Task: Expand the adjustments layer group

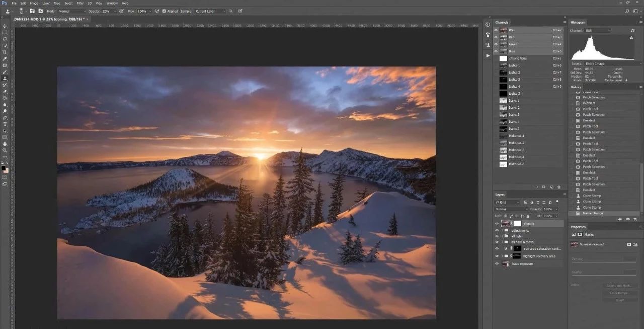Action: click(x=502, y=230)
